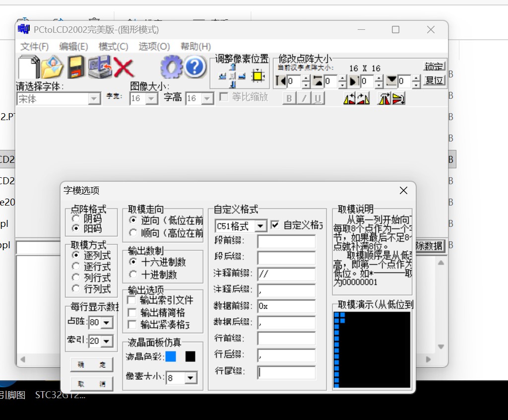Click the 取消 button in 字模选项

coord(92,384)
